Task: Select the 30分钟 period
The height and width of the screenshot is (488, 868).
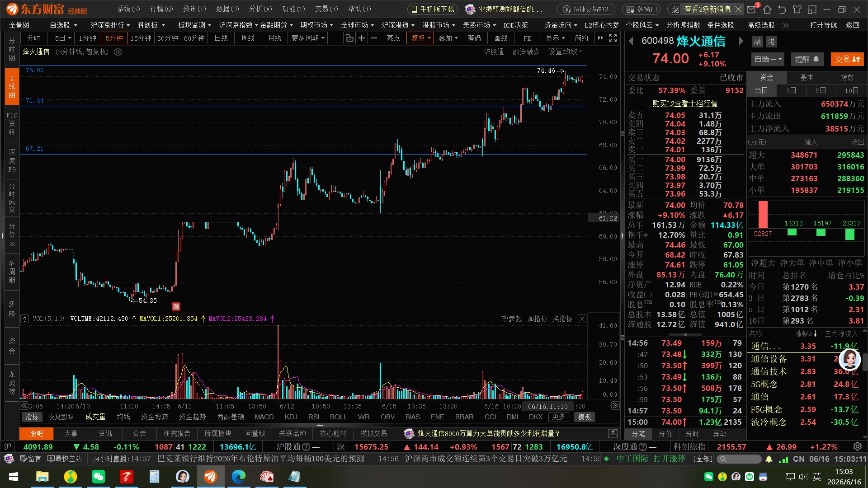Action: (168, 38)
